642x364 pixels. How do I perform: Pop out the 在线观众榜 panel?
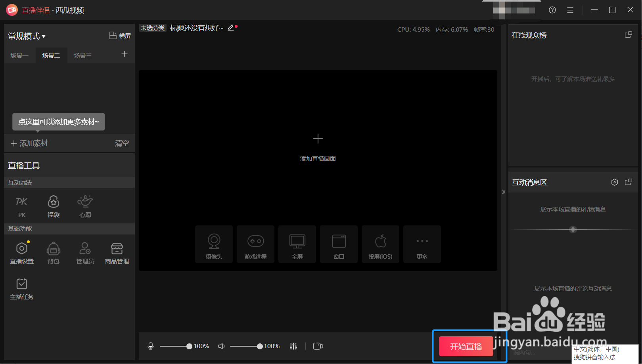(x=629, y=35)
